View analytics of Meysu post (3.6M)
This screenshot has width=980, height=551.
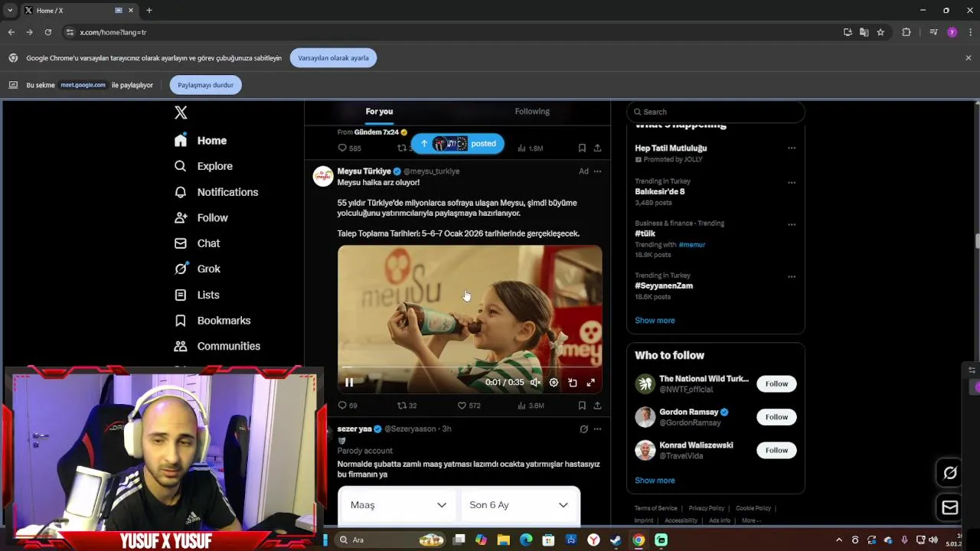[x=531, y=406]
